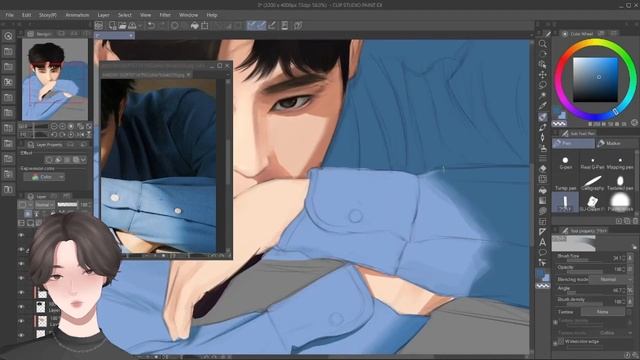The width and height of the screenshot is (640, 360).
Task: Select the Auto select wand tool
Action: pyautogui.click(x=542, y=96)
